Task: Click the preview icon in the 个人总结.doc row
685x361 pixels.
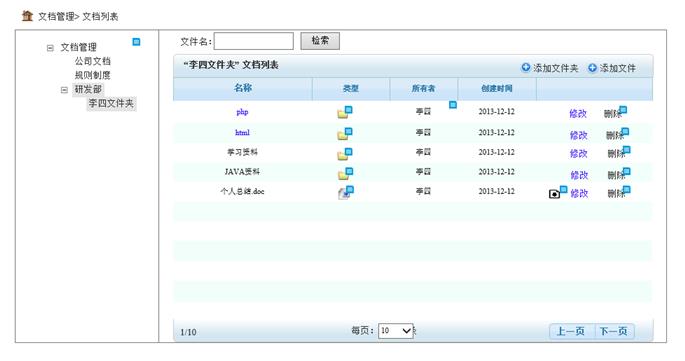Action: coord(554,194)
